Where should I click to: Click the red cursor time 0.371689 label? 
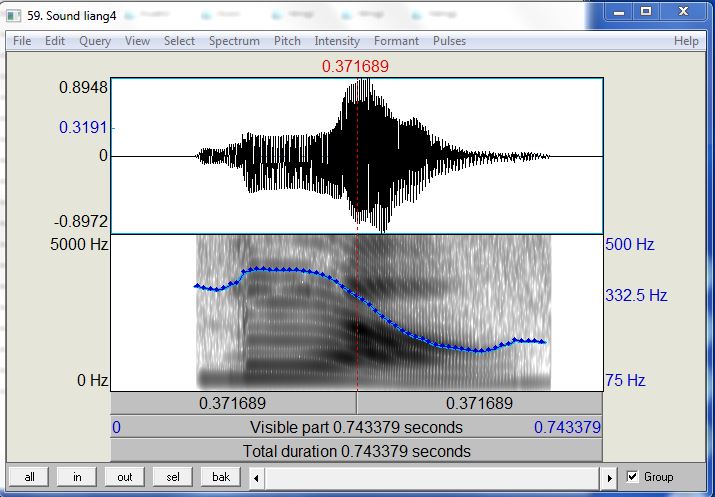click(355, 67)
